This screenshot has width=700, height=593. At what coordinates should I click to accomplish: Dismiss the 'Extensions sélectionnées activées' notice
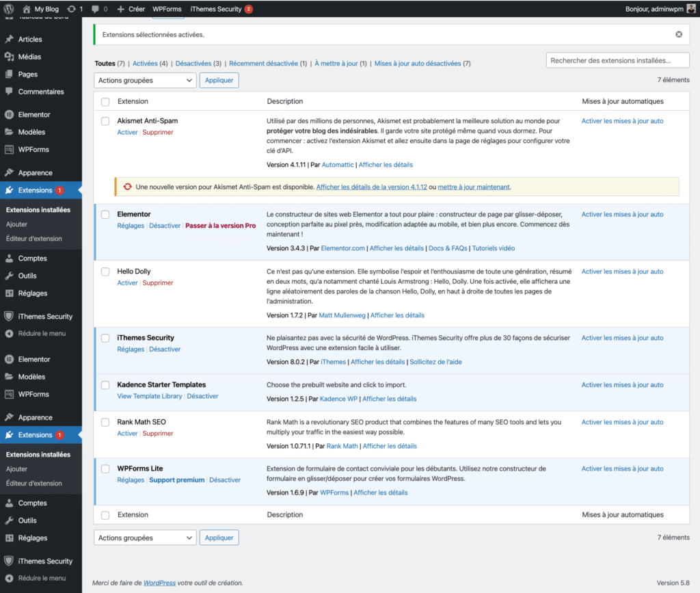(x=679, y=34)
